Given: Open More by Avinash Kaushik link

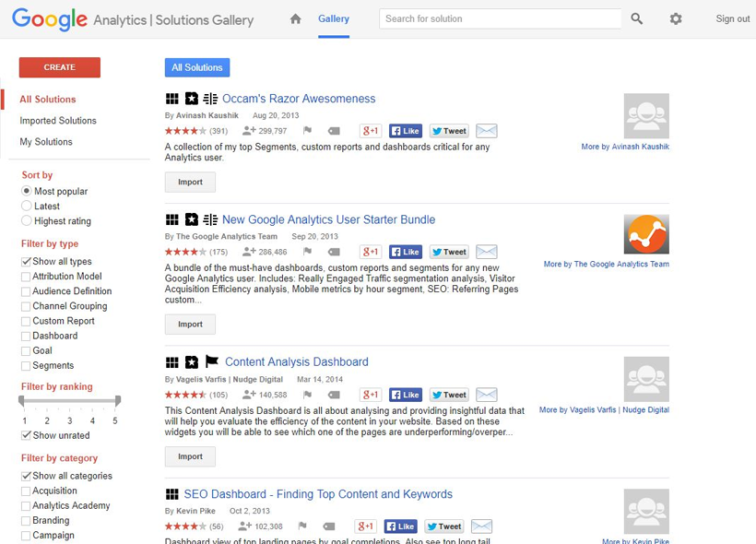Looking at the screenshot, I should tap(625, 147).
